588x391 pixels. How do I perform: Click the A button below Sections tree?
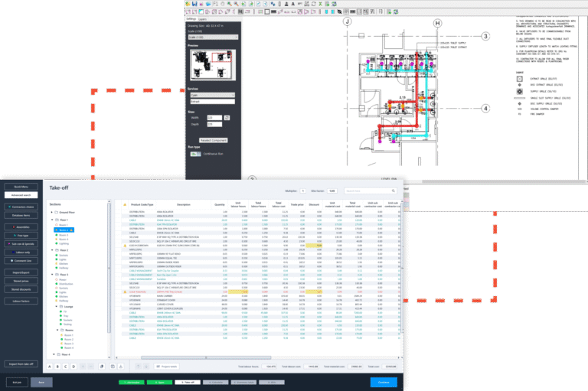pyautogui.click(x=50, y=367)
